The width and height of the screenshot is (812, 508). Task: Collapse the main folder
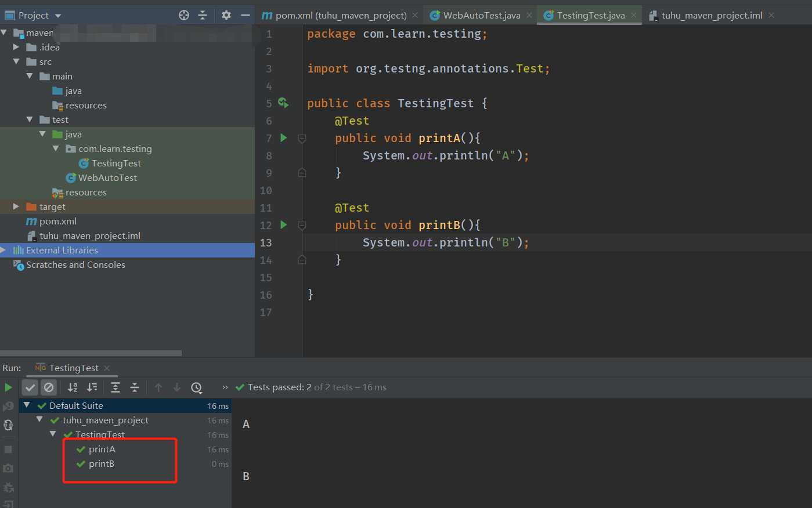click(30, 76)
